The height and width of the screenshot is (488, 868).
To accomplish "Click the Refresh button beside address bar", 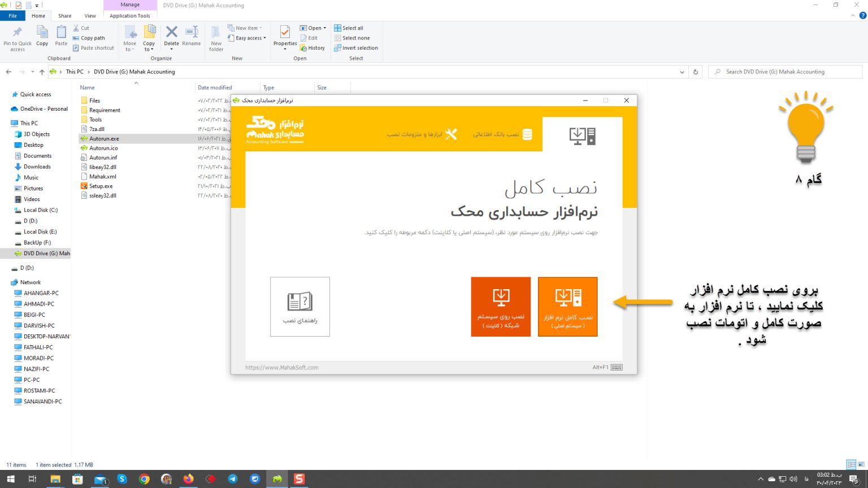I will point(696,72).
